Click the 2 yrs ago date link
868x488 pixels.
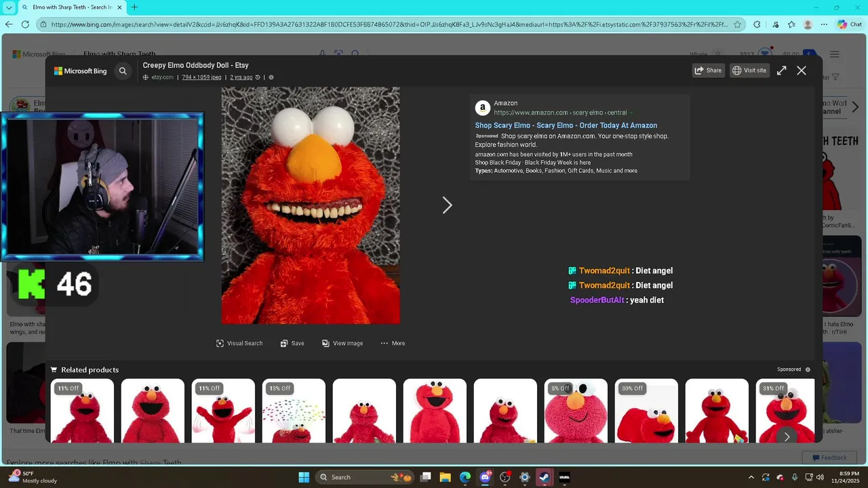(241, 77)
